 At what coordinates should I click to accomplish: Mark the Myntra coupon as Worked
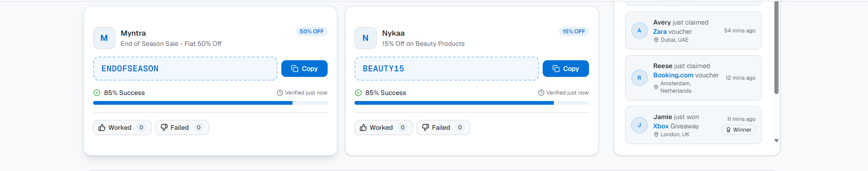pos(122,127)
